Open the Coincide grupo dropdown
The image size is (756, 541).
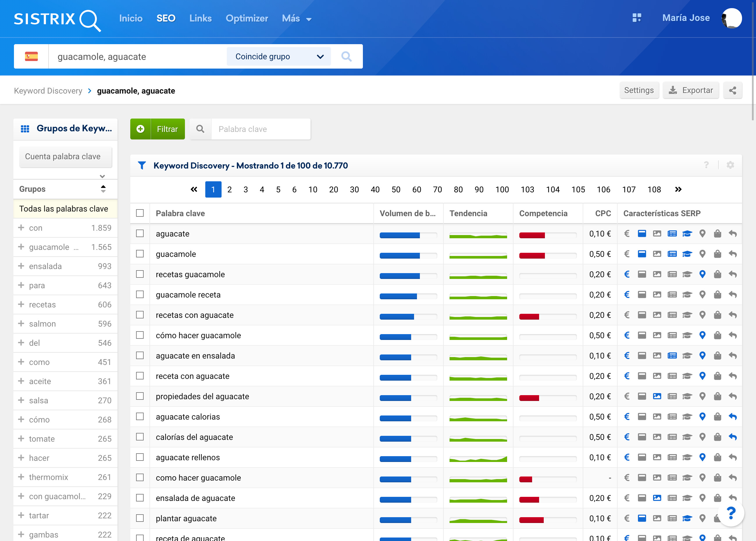click(279, 57)
